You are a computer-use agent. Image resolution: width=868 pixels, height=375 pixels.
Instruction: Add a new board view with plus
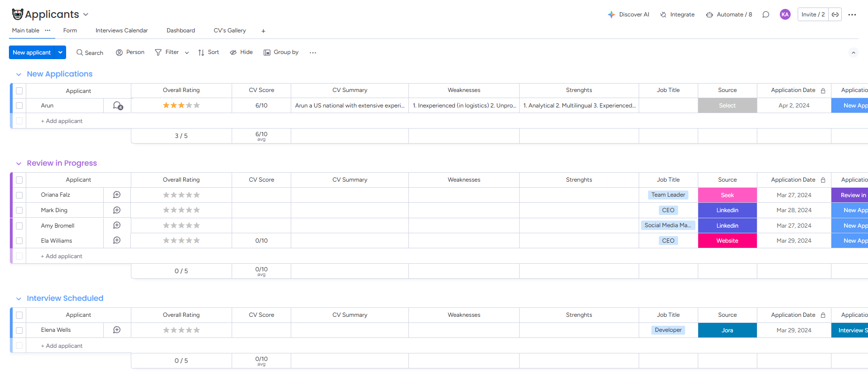tap(264, 31)
